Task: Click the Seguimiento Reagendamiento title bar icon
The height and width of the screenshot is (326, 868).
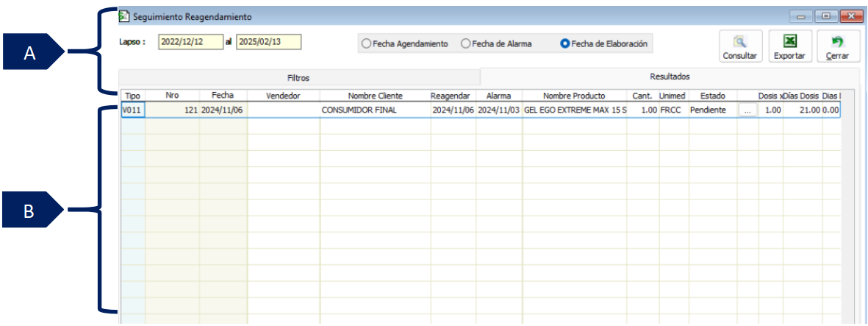Action: coord(124,17)
